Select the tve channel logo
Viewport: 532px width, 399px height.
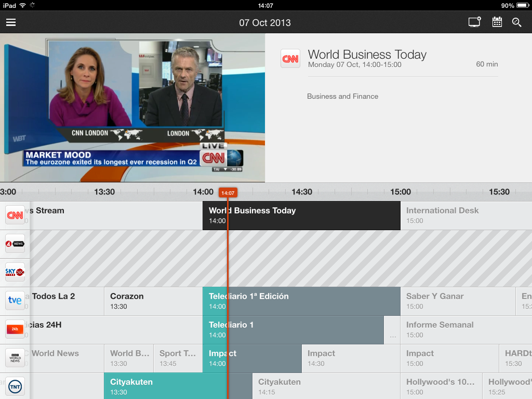pyautogui.click(x=15, y=301)
